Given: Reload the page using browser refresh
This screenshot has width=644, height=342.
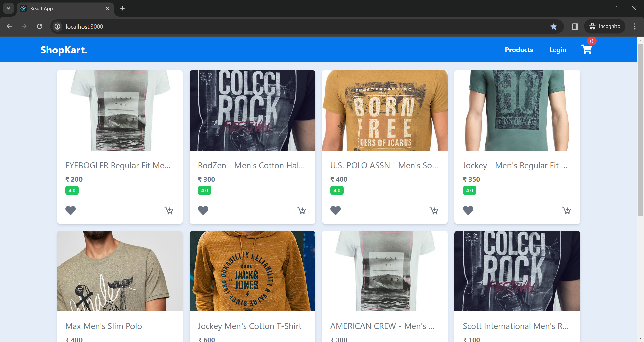Looking at the screenshot, I should (x=39, y=26).
